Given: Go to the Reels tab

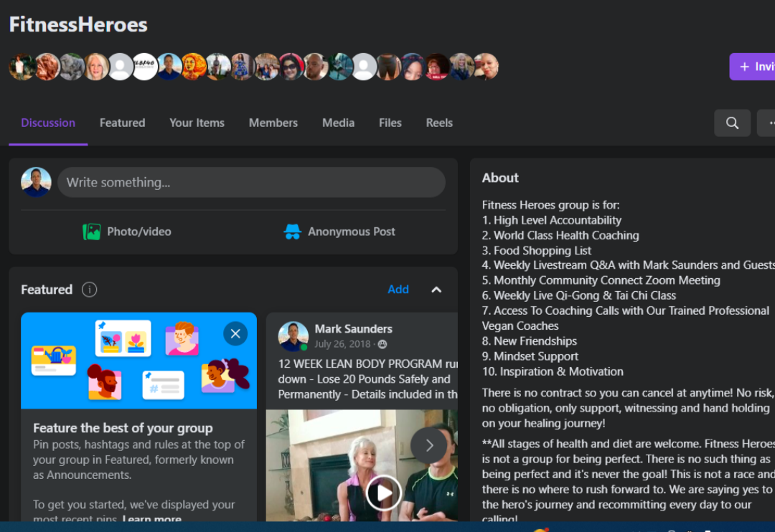Looking at the screenshot, I should click(x=439, y=123).
